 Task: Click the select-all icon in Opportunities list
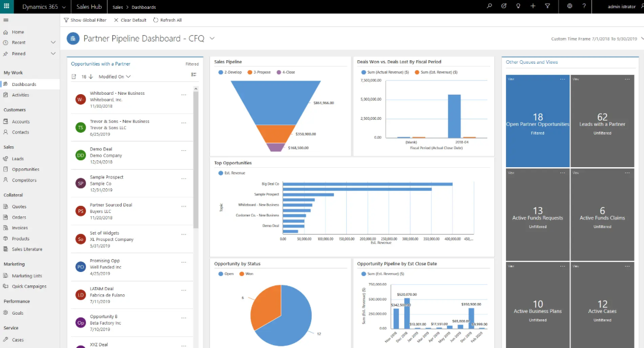[74, 77]
